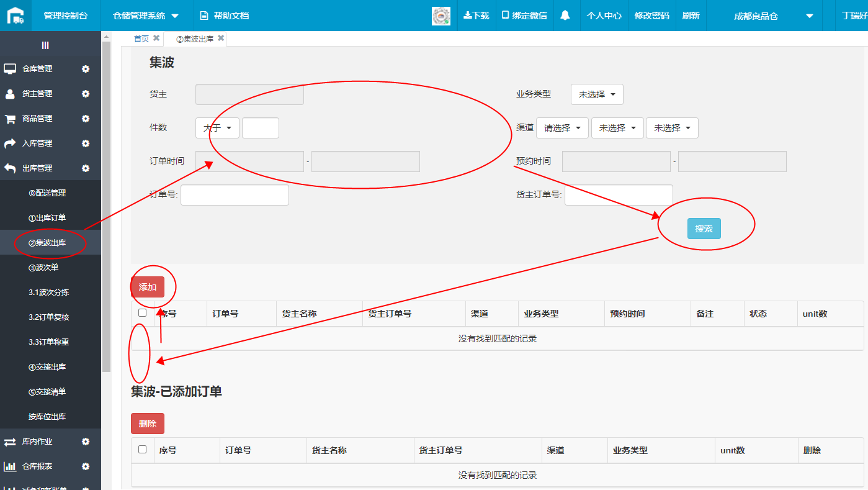The height and width of the screenshot is (490, 868).
Task: Click the gear icon on 仓库报表 row
Action: (x=86, y=466)
